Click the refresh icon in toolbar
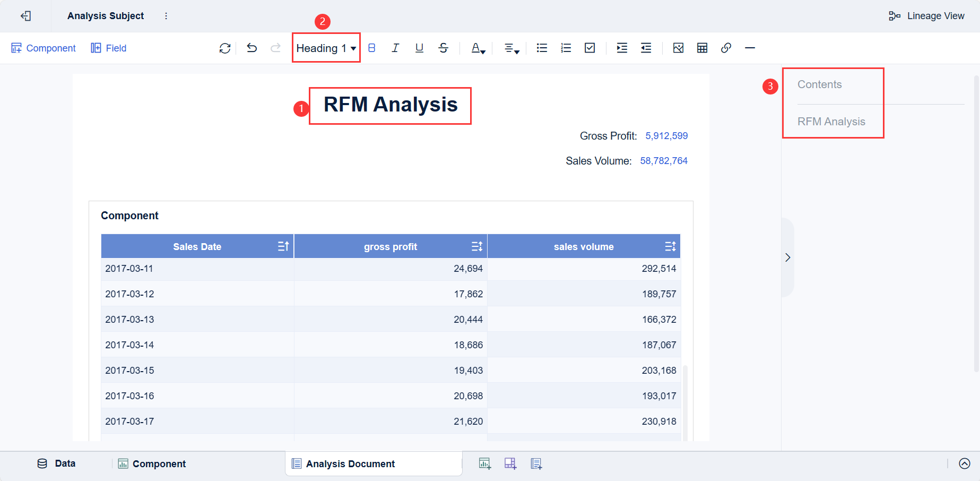Viewport: 980px width, 481px height. coord(225,48)
